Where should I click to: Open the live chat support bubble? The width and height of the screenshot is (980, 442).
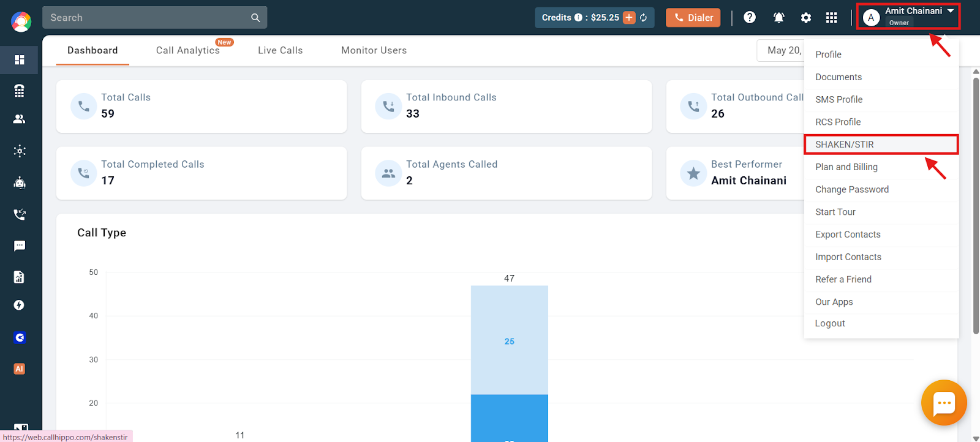[x=944, y=403]
